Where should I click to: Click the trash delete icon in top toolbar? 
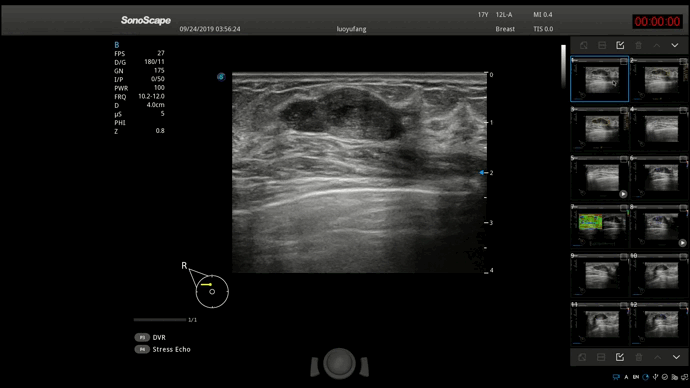[x=639, y=45]
